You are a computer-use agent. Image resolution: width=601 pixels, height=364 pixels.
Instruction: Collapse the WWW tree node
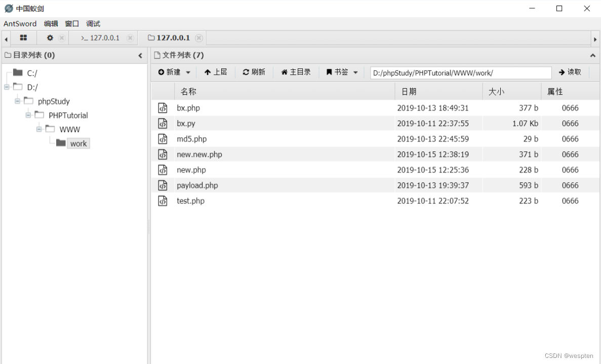38,129
